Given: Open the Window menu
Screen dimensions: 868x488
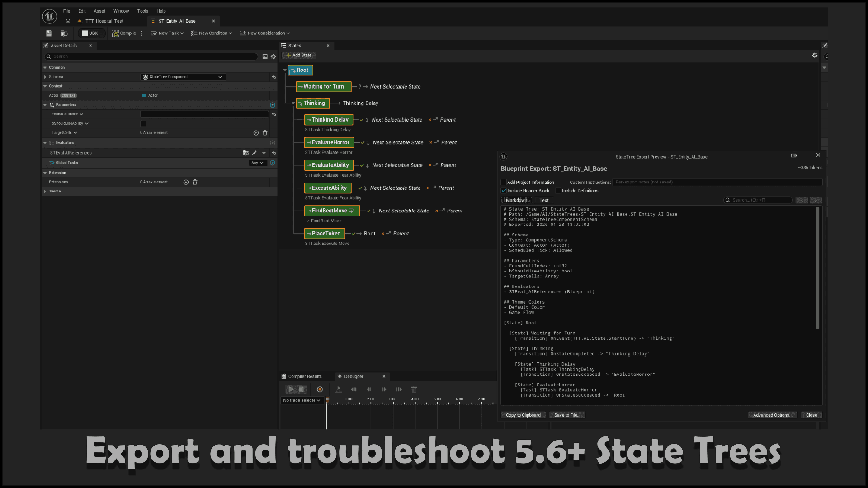Looking at the screenshot, I should point(121,11).
